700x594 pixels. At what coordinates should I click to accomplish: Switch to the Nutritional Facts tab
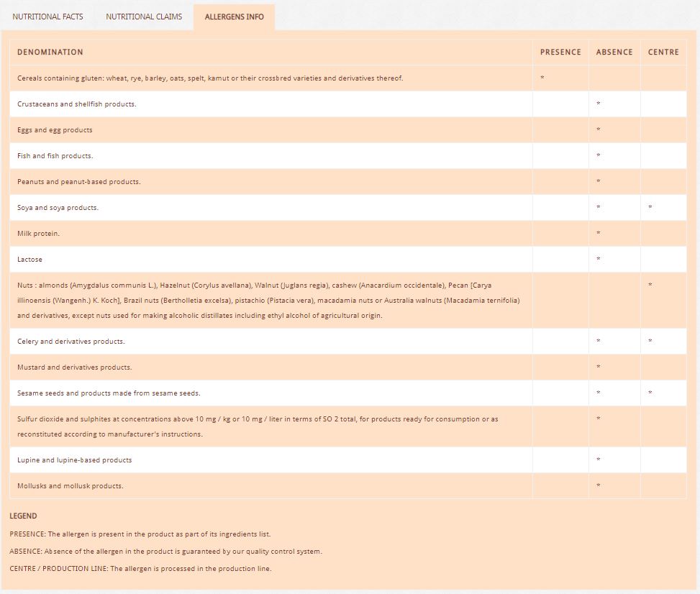(47, 17)
